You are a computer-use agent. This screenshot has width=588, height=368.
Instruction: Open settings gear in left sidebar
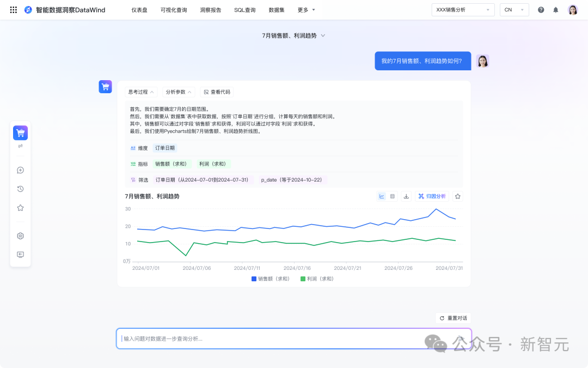(20, 236)
